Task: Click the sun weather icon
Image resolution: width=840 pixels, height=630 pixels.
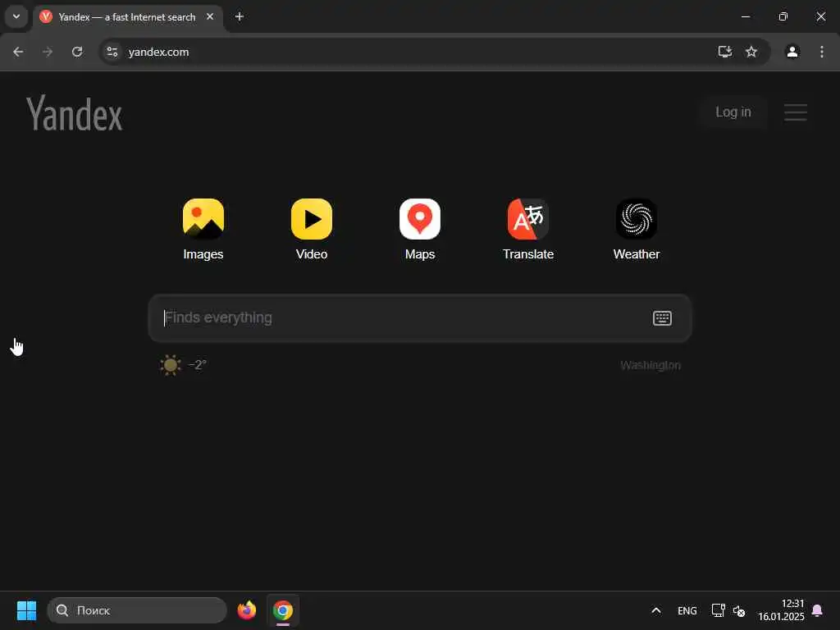Action: pos(171,365)
